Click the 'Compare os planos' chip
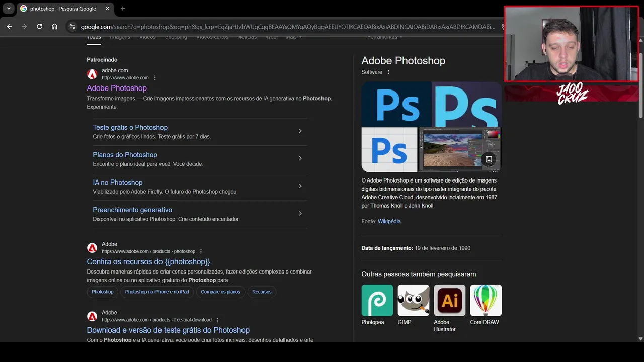The width and height of the screenshot is (644, 362). (220, 292)
